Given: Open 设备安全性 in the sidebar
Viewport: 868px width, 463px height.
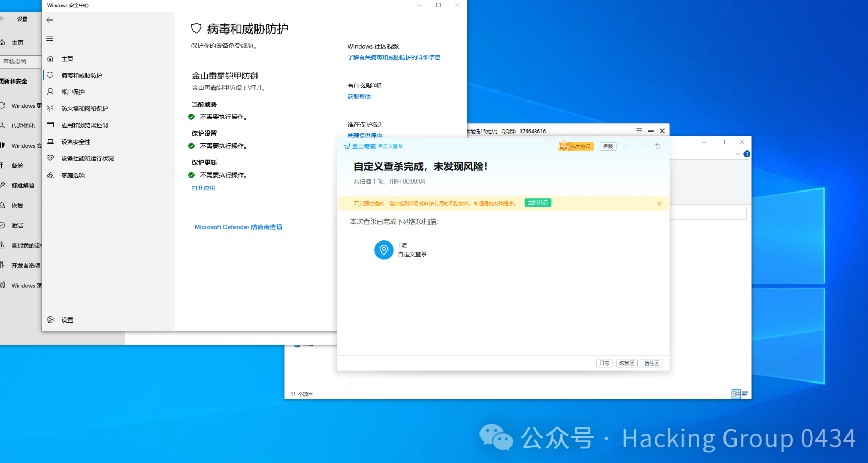Looking at the screenshot, I should coord(76,142).
